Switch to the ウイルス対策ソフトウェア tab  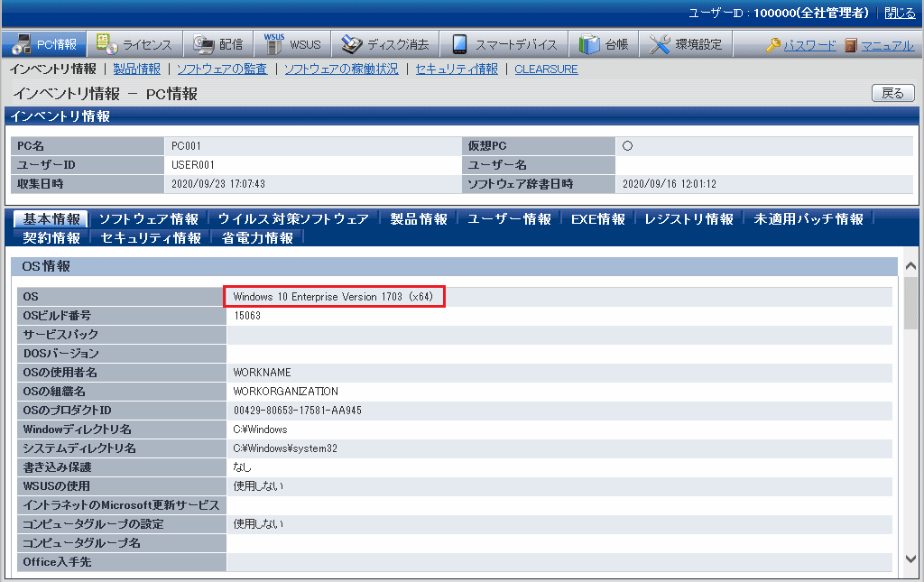pos(293,219)
